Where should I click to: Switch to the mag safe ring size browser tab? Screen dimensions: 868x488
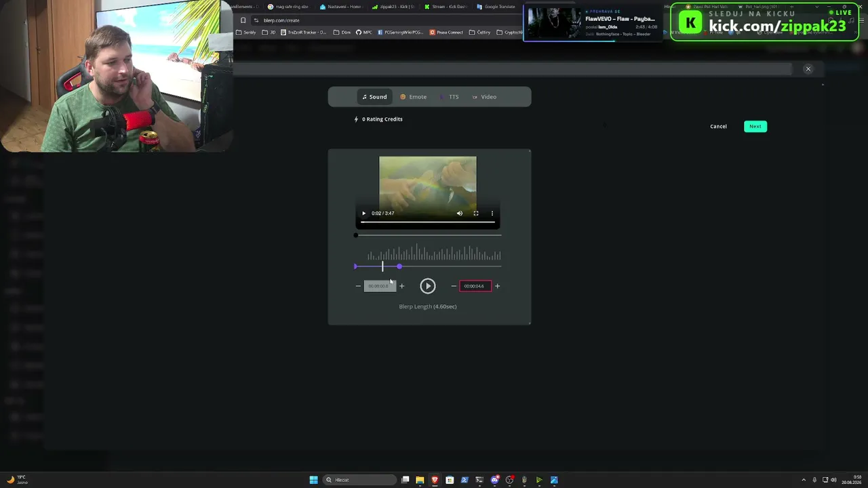(x=288, y=7)
